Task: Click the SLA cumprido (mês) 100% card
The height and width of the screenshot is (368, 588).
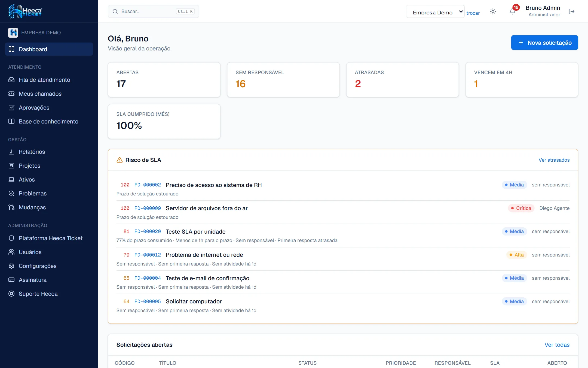Action: pos(164,121)
